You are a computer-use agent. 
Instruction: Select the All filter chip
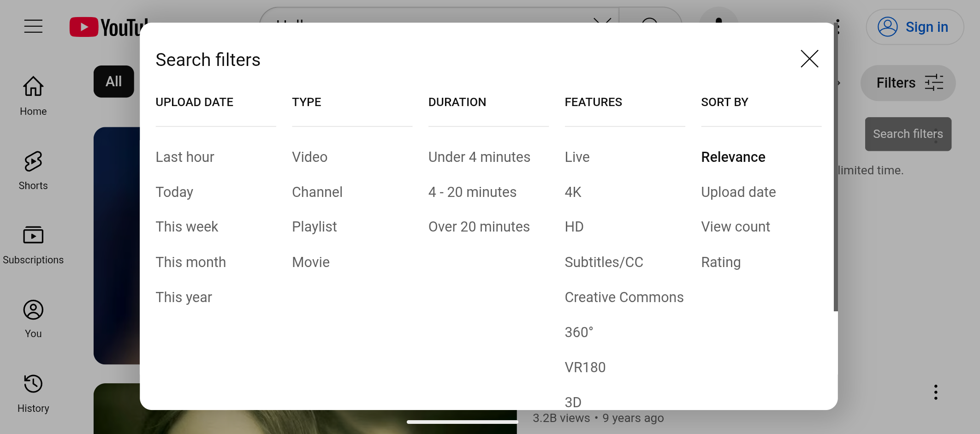pyautogui.click(x=113, y=82)
